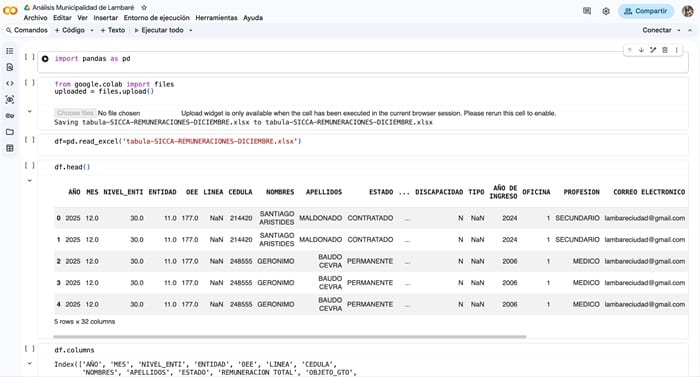This screenshot has width=700, height=377.
Task: Select the files.upload cell execution bracket
Action: [29, 83]
